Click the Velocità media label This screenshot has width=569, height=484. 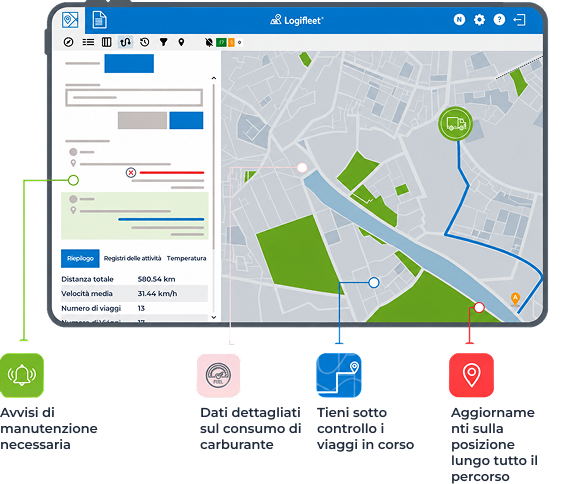(x=87, y=294)
